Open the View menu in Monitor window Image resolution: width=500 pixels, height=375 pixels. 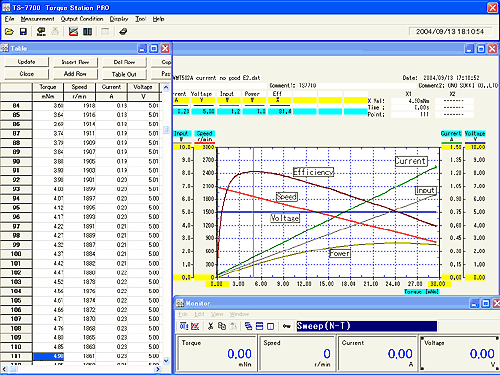pyautogui.click(x=217, y=314)
